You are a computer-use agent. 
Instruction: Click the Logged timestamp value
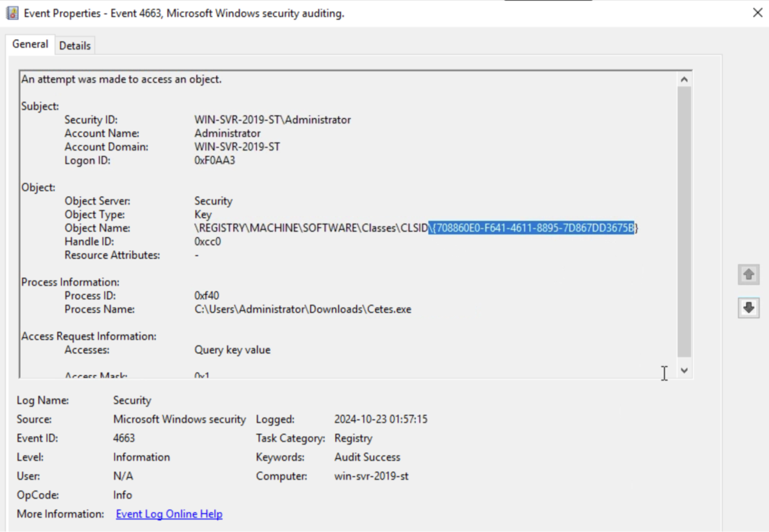(380, 419)
